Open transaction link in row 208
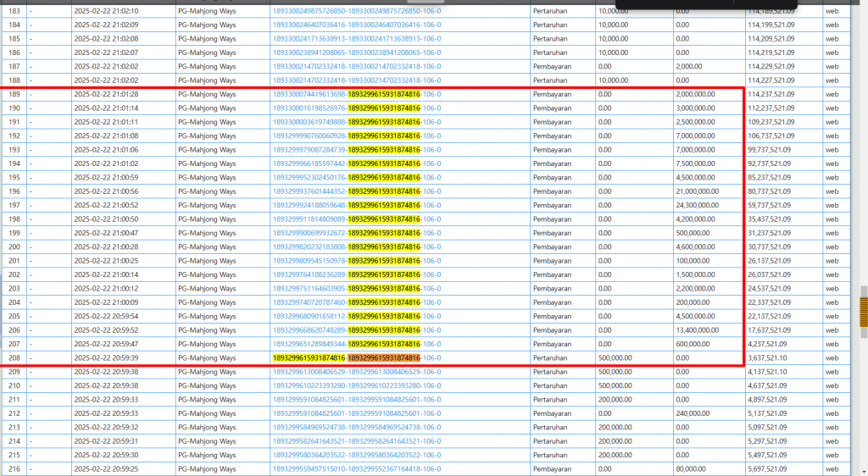868x476 pixels. pyautogui.click(x=356, y=357)
